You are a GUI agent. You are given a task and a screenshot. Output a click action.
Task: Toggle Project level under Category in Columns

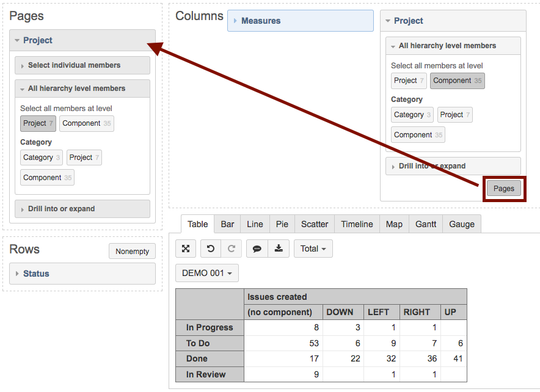[x=455, y=115]
